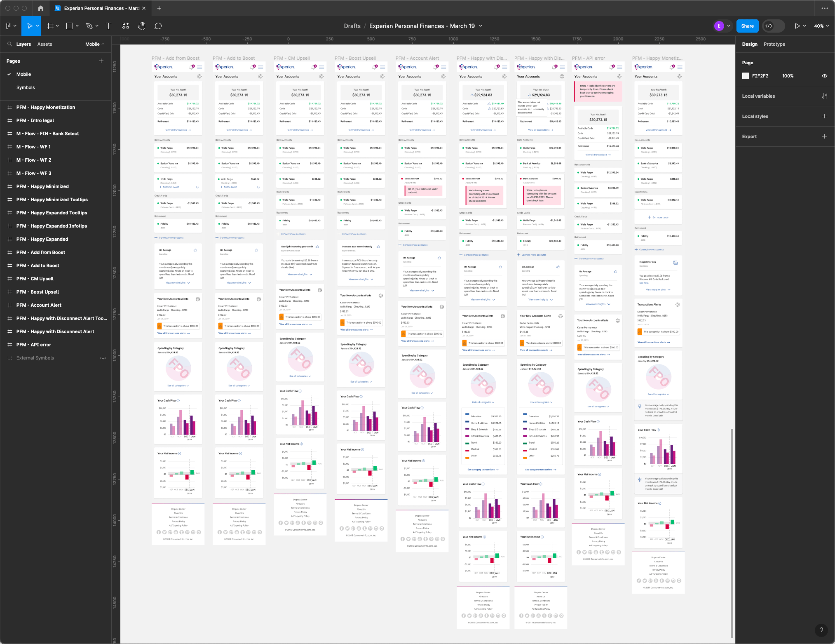Viewport: 835px width, 644px height.
Task: Open Local variables settings icon
Action: pos(824,96)
